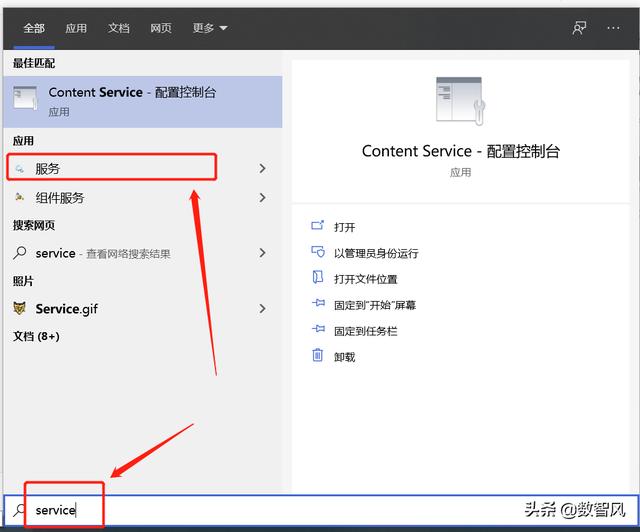Choose 卸载 to uninstall
Screen dimensions: 640x532
click(344, 357)
